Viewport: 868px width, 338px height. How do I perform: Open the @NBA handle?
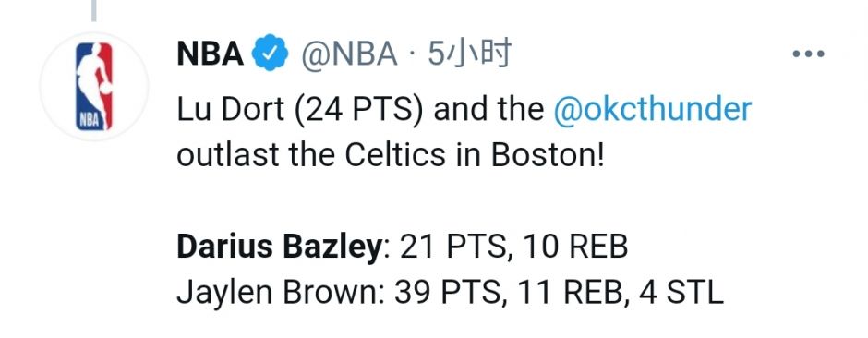(349, 54)
